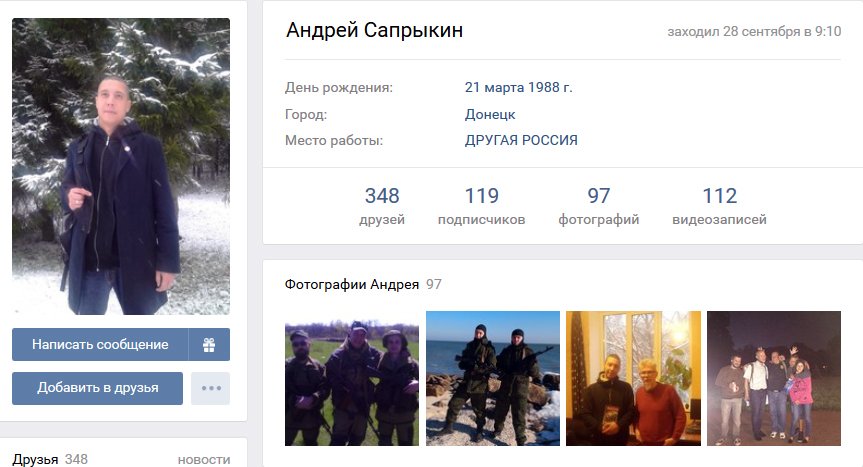The height and width of the screenshot is (467, 863).
Task: Open the 348 друзей counter
Action: pos(382,206)
